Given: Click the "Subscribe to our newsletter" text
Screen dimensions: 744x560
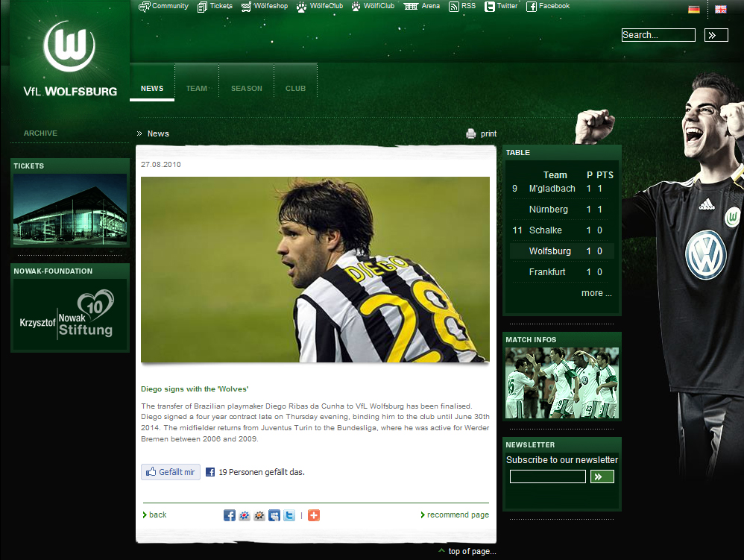Looking at the screenshot, I should (x=562, y=460).
